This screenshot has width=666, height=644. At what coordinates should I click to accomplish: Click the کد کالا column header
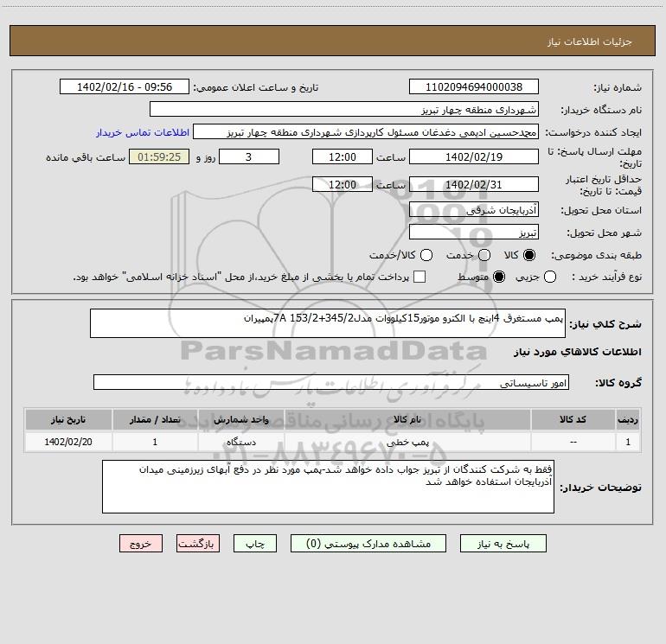[573, 419]
